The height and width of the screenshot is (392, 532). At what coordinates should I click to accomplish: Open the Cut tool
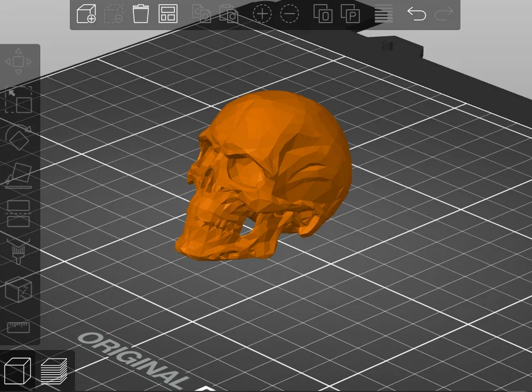(19, 212)
